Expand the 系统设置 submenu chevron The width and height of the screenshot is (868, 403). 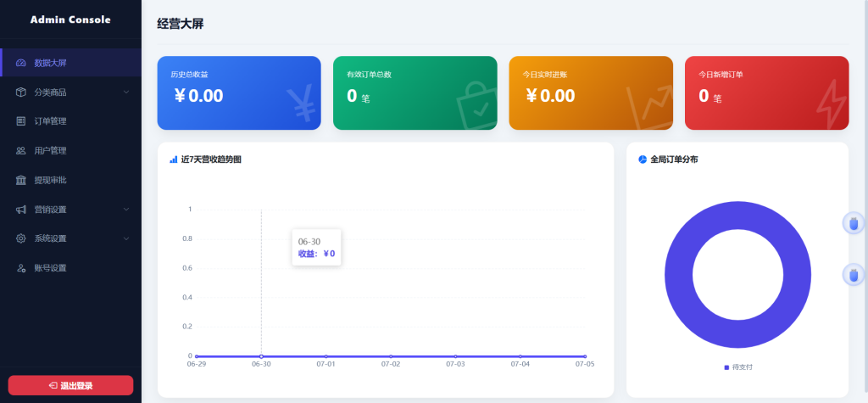126,239
